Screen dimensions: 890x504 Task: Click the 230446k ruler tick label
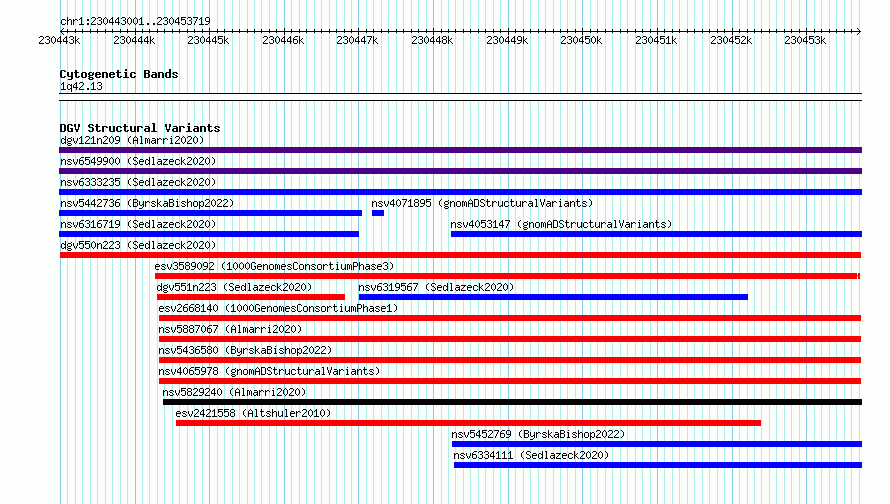(x=283, y=40)
